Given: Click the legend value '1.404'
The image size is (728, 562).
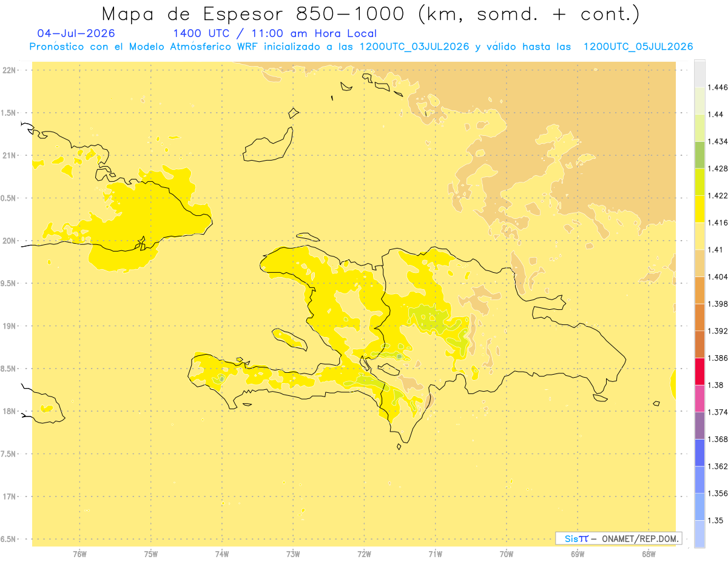Looking at the screenshot, I should pos(718,276).
